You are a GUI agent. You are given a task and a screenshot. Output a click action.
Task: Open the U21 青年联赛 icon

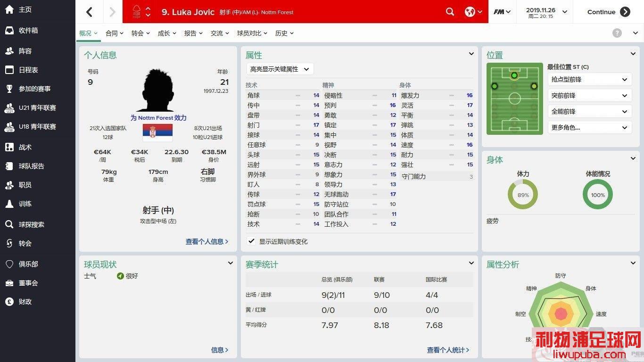point(9,108)
